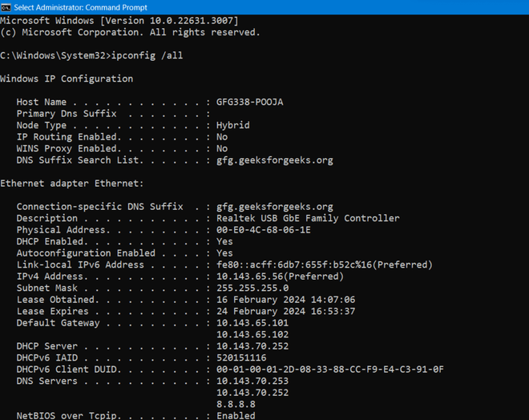Screen dimensions: 529x420
Task: Click the second DNS server 10.143.70.252
Action: click(252, 393)
